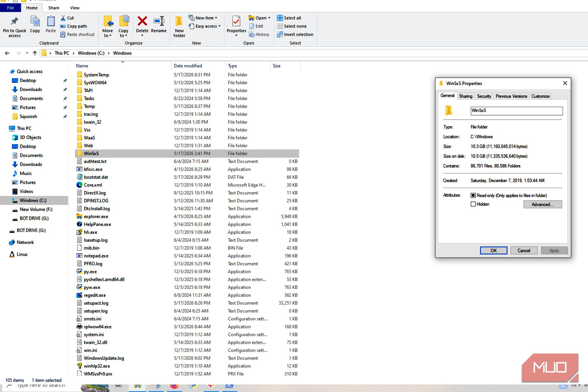Open the Customize tab in properties
This screenshot has height=392, width=588.
pyautogui.click(x=540, y=96)
